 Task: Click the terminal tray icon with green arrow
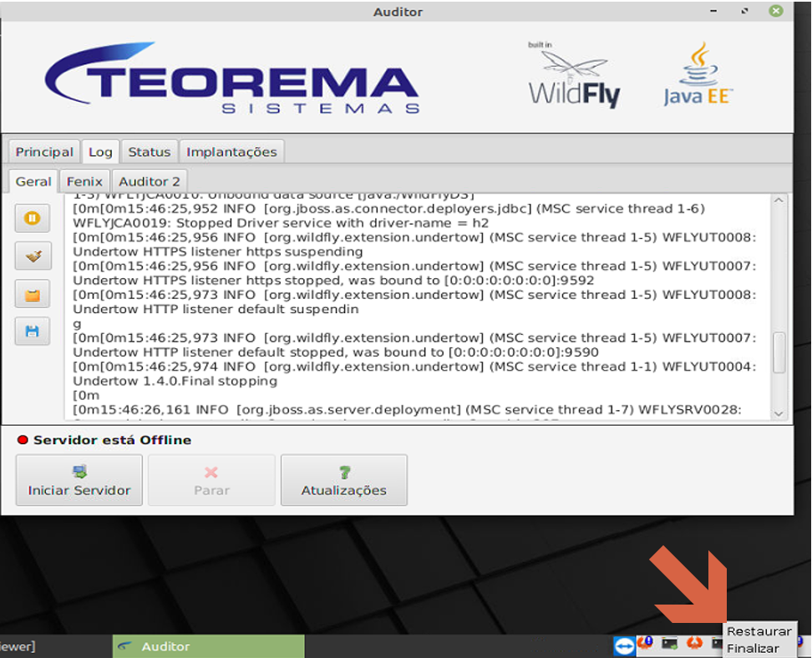(670, 644)
